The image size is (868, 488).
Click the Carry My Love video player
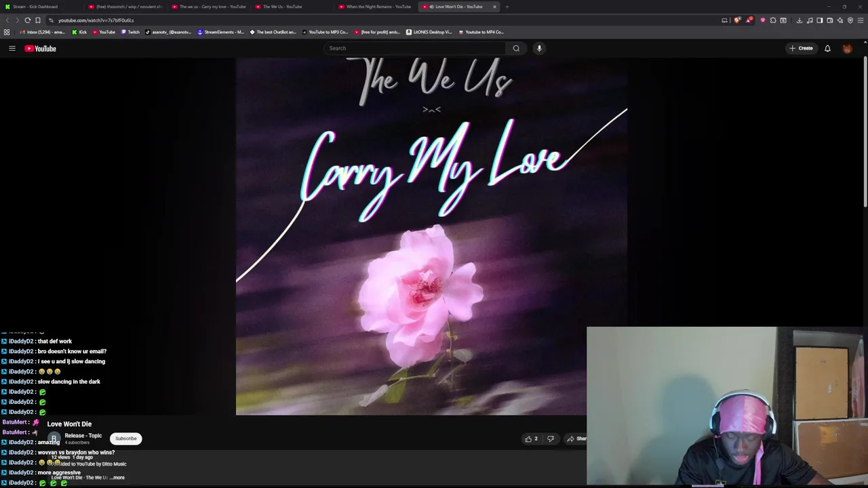pos(431,236)
